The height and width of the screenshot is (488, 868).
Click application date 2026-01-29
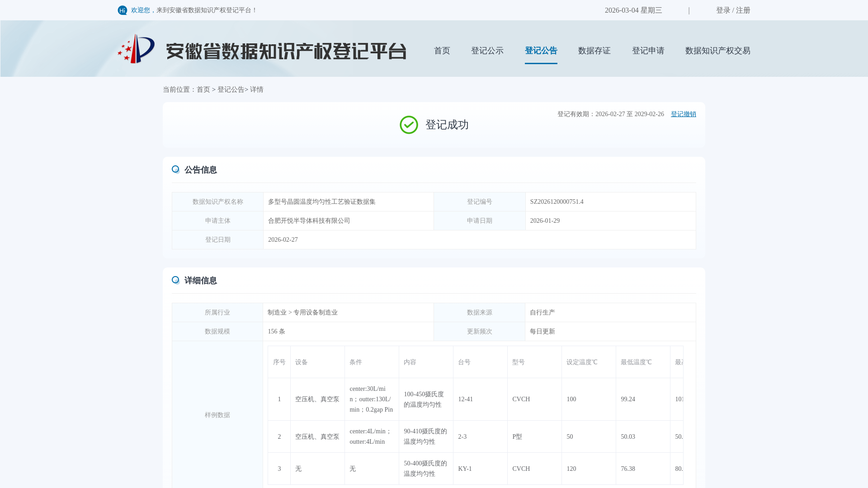click(545, 221)
